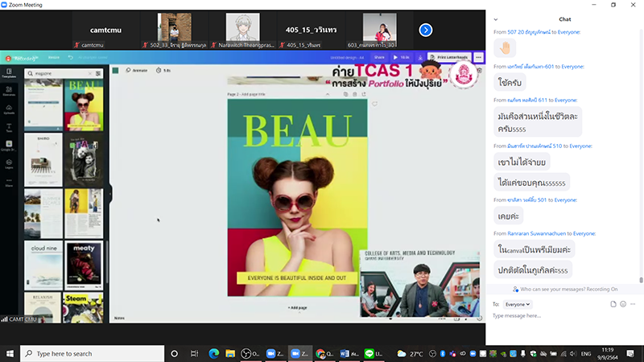
Task: Select the SHIRO template thumbnail
Action: click(43, 160)
